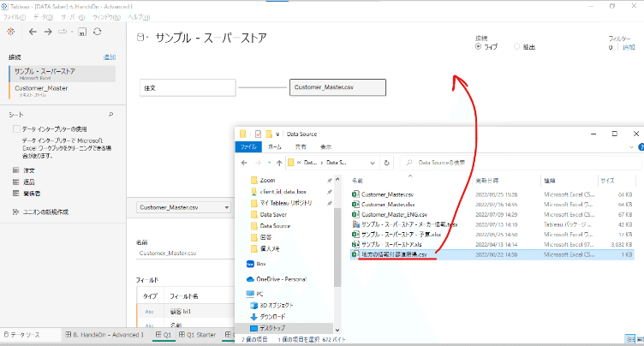The height and width of the screenshot is (346, 644).
Task: Open the new data source dropdown arrow
Action: click(x=72, y=32)
